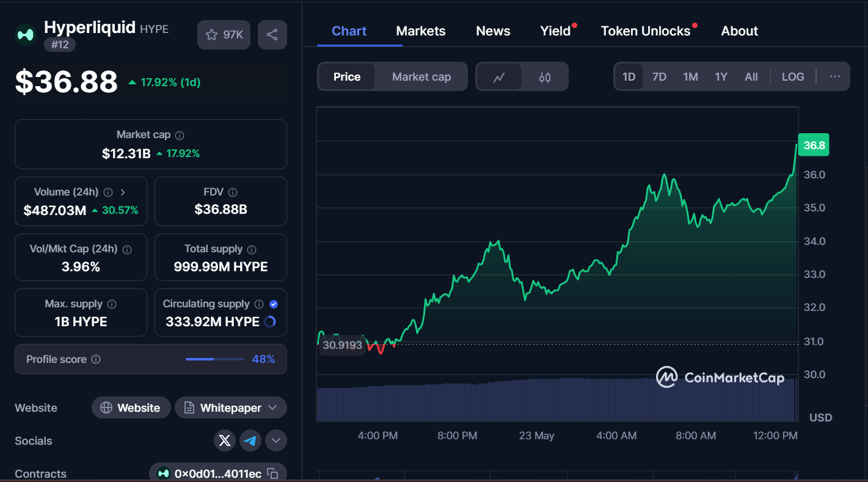Add HYPE to watchlist via star button
Image resolution: width=868 pixels, height=482 pixels.
click(x=224, y=35)
